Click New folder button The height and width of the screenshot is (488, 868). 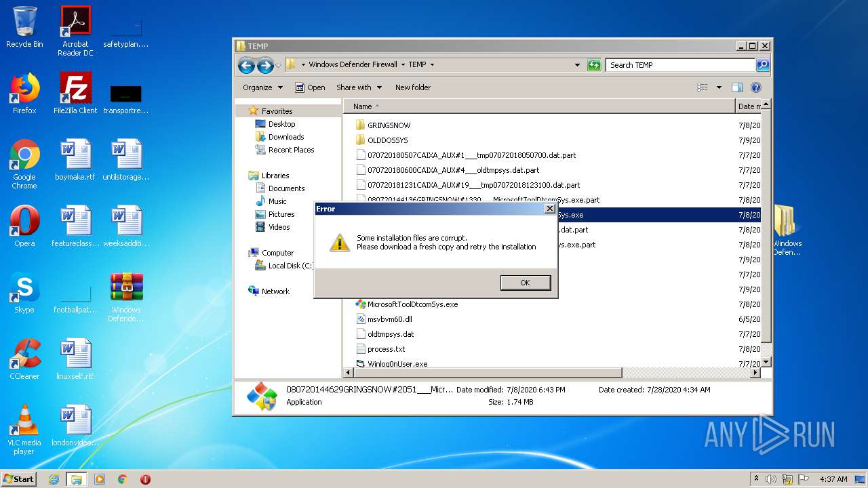413,87
